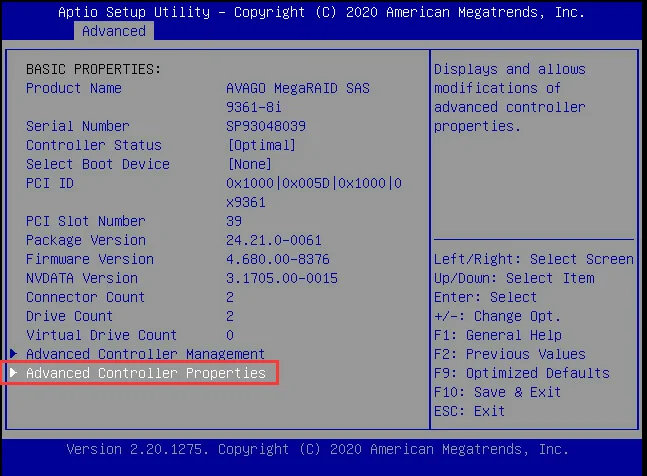Click the 9361-8i model text
Viewport: 647px width, 476px height.
pyautogui.click(x=254, y=107)
